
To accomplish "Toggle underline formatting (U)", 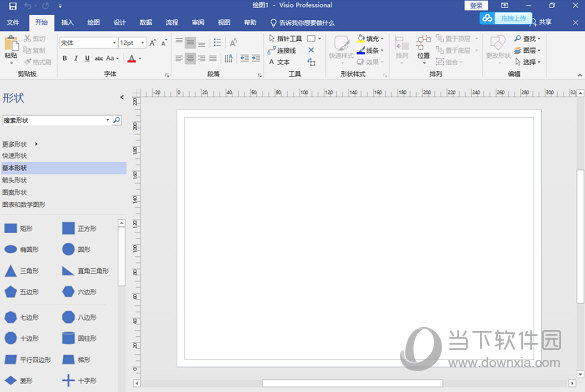I will click(87, 58).
